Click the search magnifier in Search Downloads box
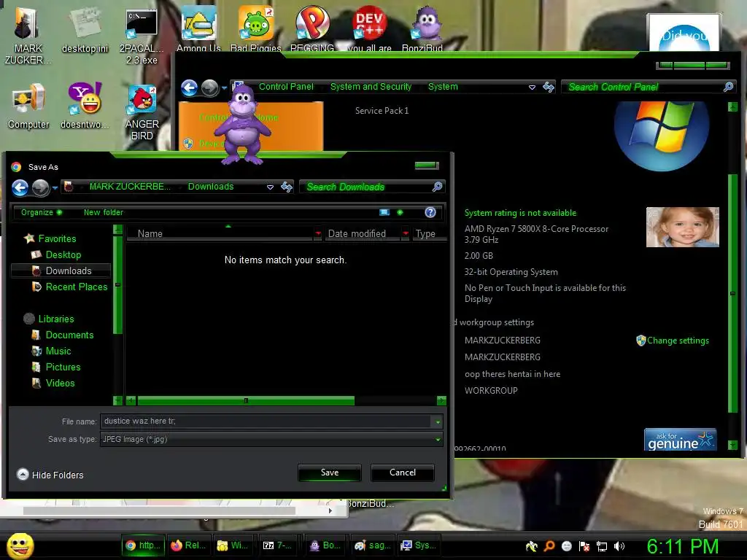This screenshot has height=560, width=747. pyautogui.click(x=437, y=187)
